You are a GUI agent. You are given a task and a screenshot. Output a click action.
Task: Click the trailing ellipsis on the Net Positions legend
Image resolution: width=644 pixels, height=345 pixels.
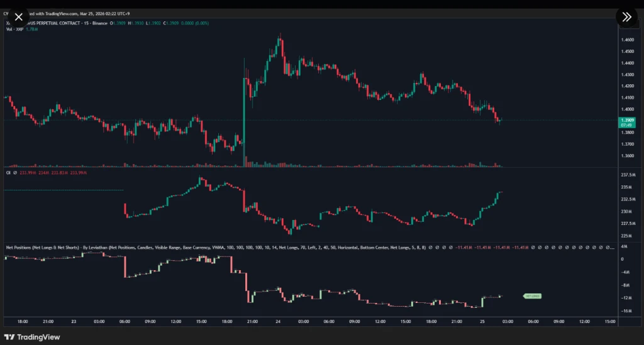tap(613, 248)
